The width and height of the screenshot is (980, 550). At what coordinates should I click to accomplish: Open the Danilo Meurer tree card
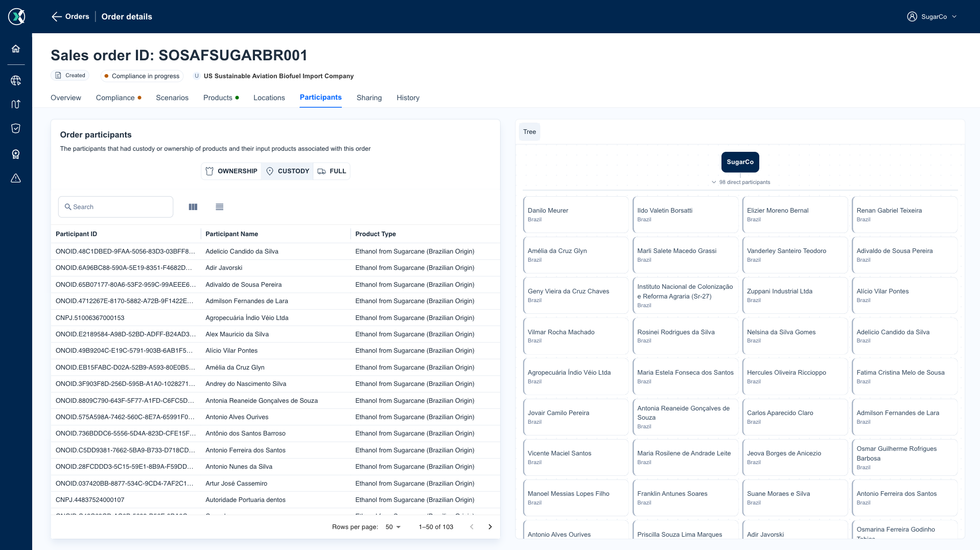576,215
